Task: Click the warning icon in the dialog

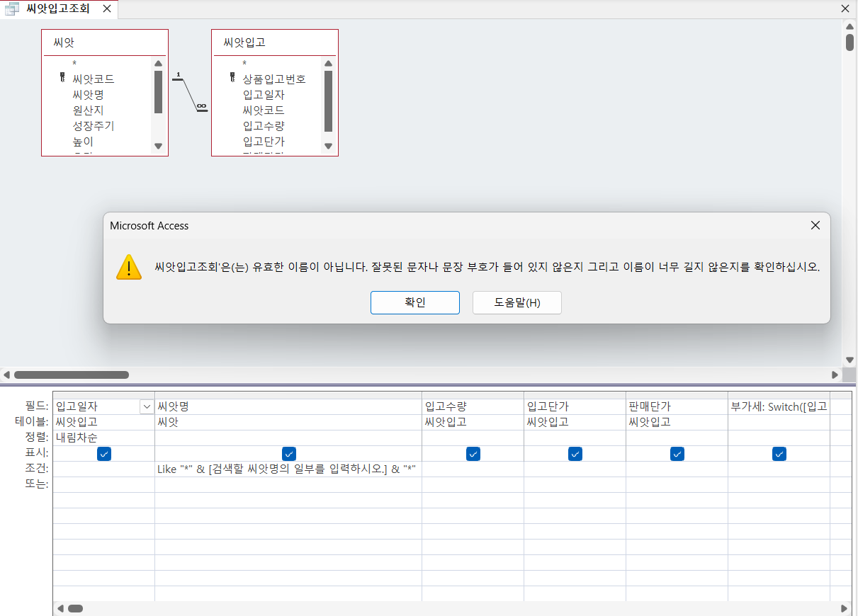Action: point(129,267)
